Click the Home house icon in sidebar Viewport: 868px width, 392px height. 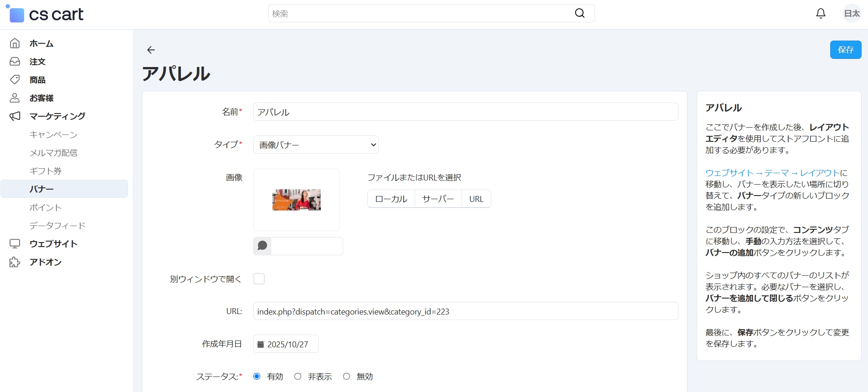pos(15,43)
